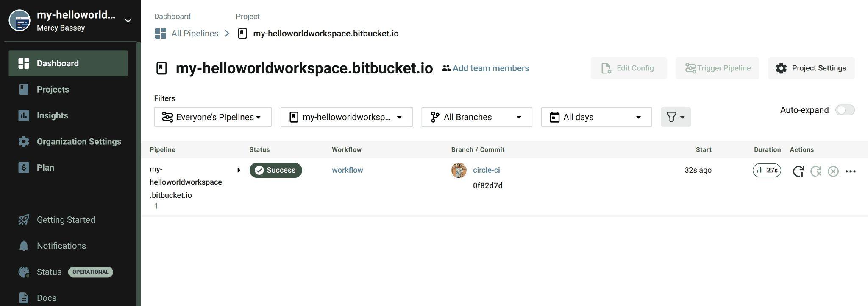
Task: Open the circle-ci branch link
Action: point(486,170)
